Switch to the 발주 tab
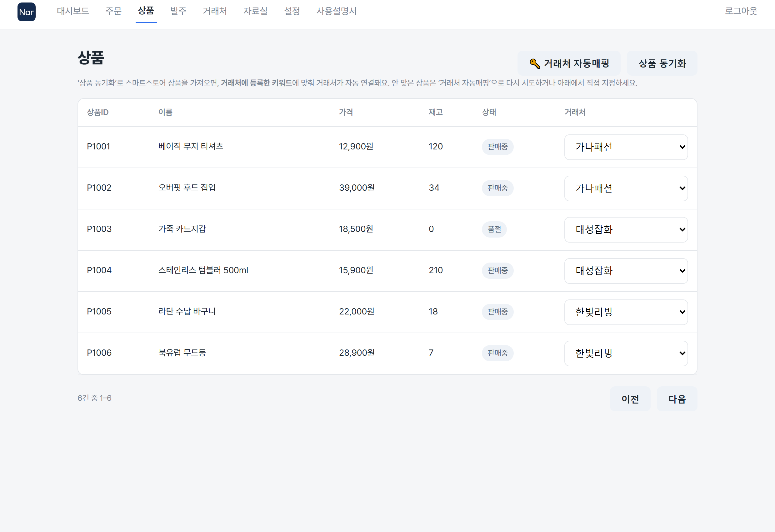This screenshot has width=775, height=532. (x=178, y=11)
